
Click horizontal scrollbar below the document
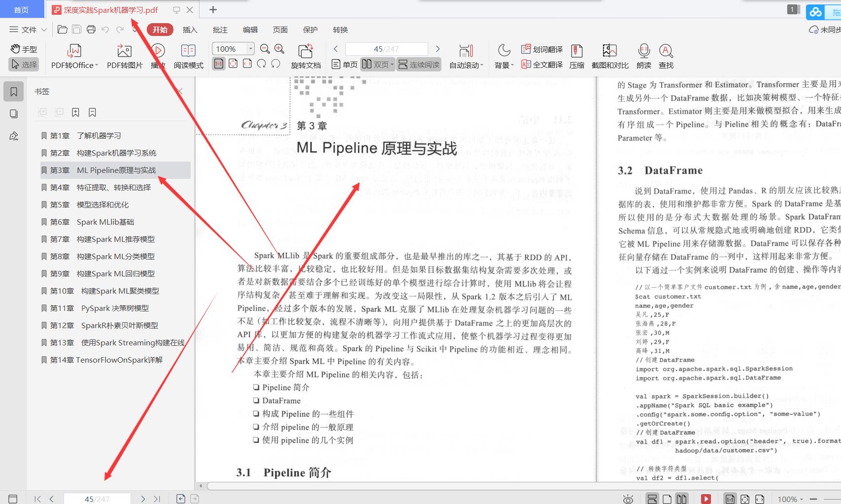[523, 486]
